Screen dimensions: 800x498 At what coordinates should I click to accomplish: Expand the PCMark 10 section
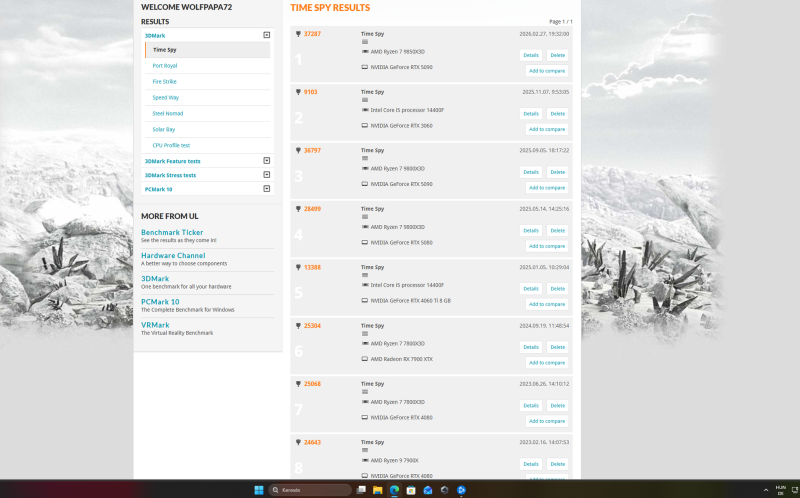click(266, 188)
